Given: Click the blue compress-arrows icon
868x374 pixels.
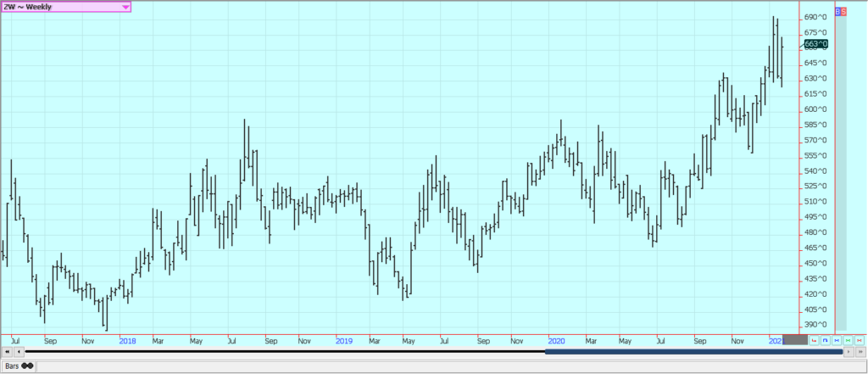Looking at the screenshot, I should pos(837,340).
